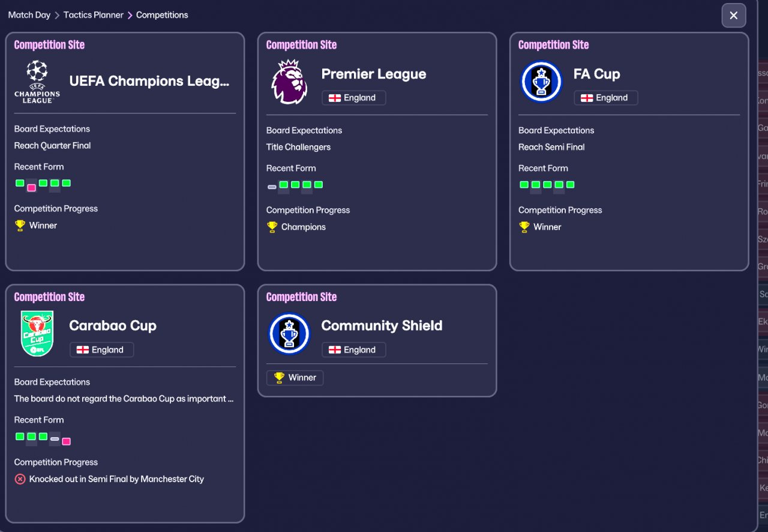Open the UEFA Champions League competition title

coord(149,81)
